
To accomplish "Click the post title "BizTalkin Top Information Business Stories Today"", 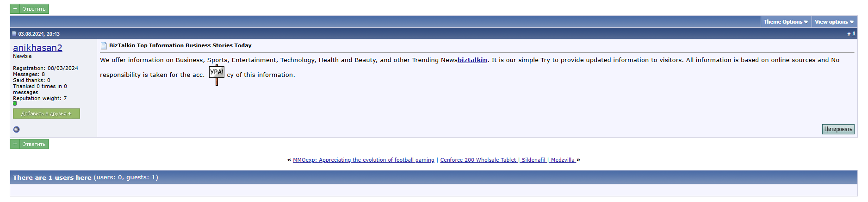I will [180, 45].
